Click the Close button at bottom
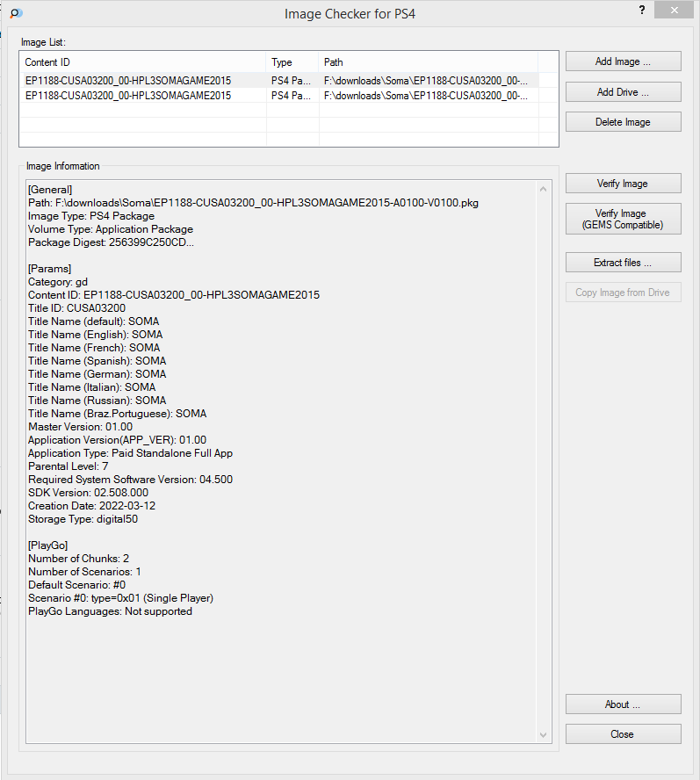This screenshot has width=700, height=780. (623, 734)
